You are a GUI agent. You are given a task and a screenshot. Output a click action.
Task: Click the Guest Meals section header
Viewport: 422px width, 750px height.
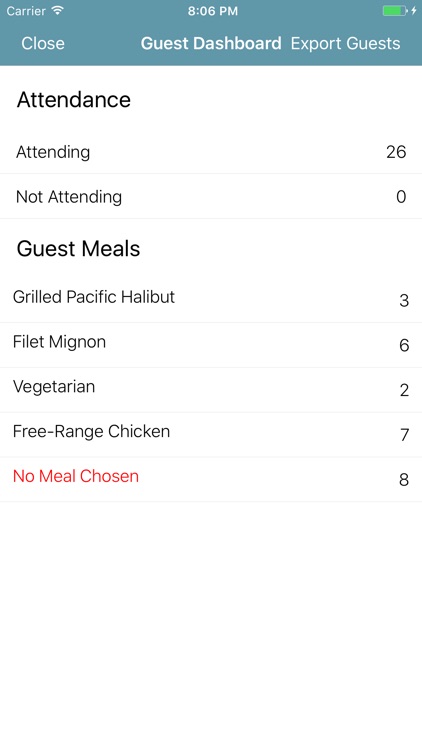click(x=78, y=249)
